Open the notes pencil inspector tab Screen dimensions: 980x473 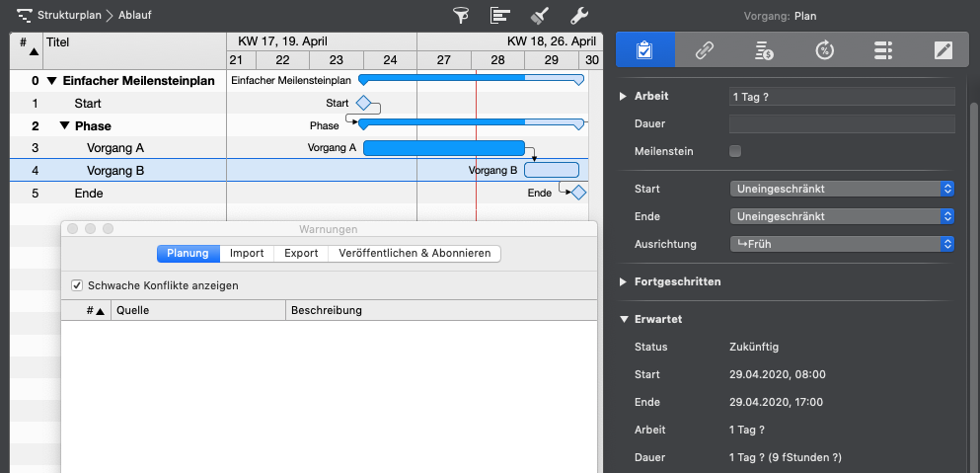943,51
